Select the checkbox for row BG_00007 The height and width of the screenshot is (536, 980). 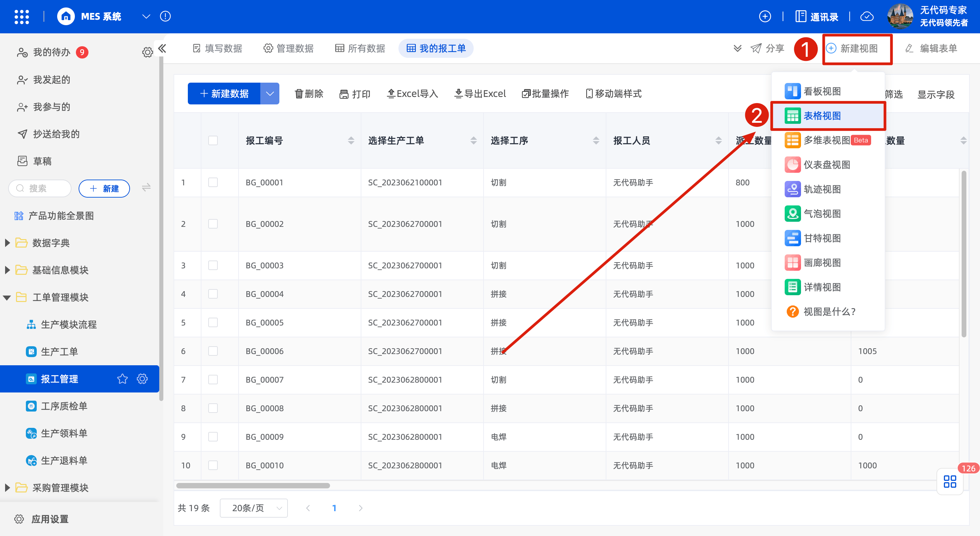tap(213, 379)
